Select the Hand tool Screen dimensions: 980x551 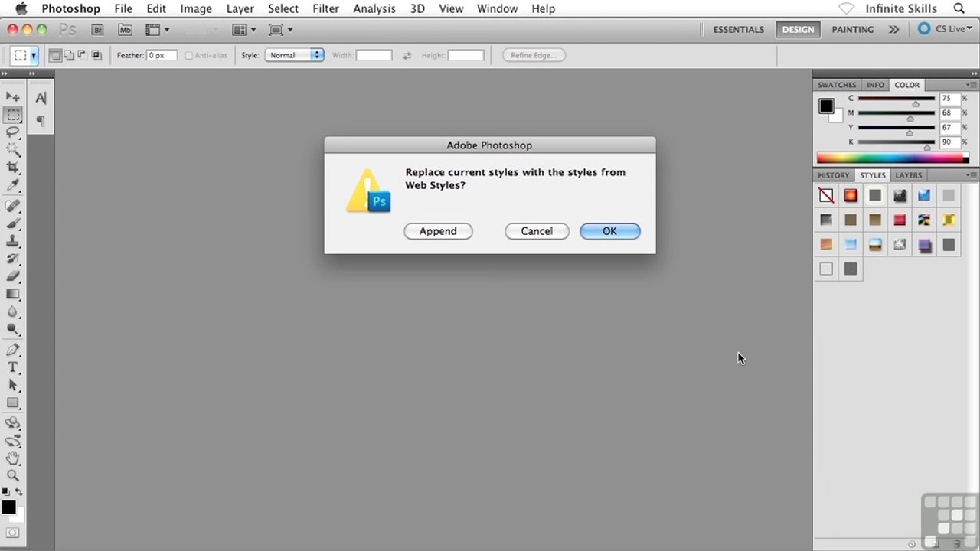pos(13,458)
